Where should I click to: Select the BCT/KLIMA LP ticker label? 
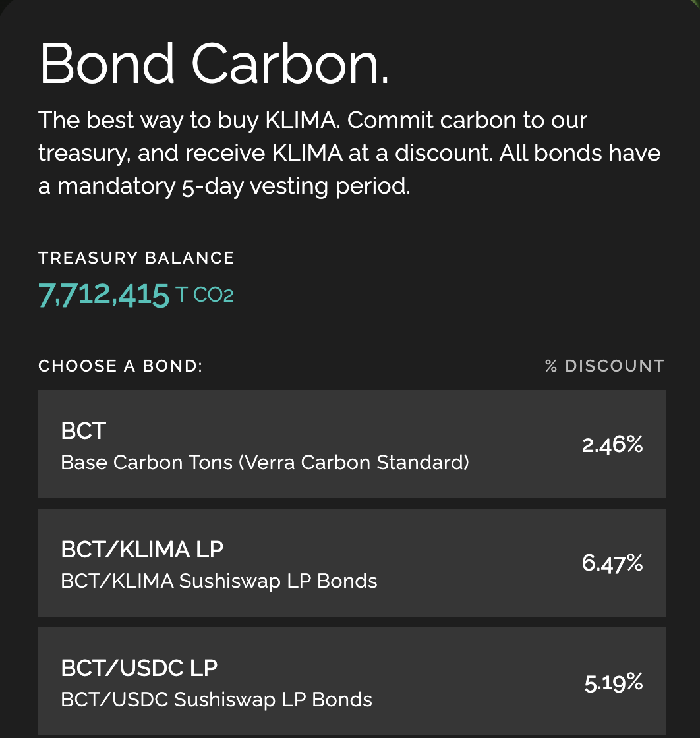coord(142,549)
